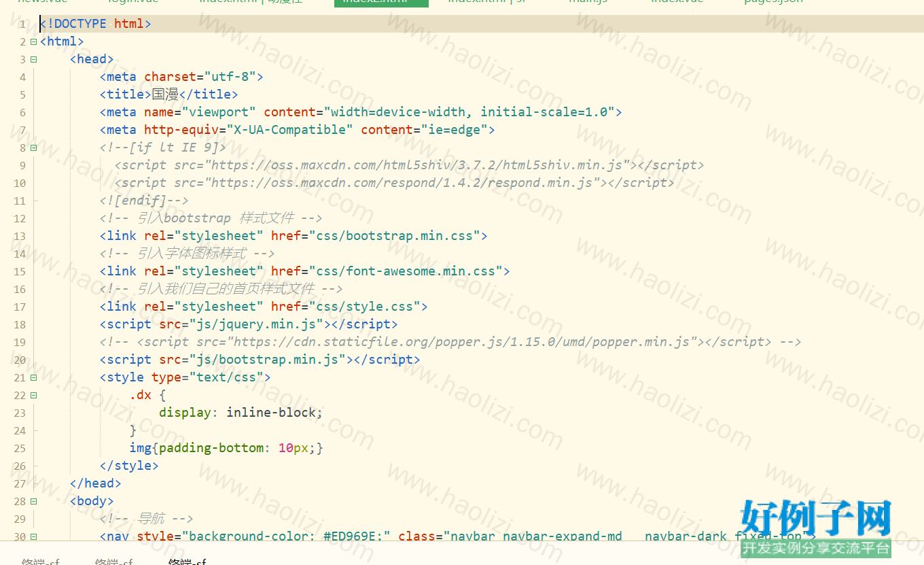Click the img selector on line 25
Image resolution: width=924 pixels, height=565 pixels.
[x=141, y=448]
